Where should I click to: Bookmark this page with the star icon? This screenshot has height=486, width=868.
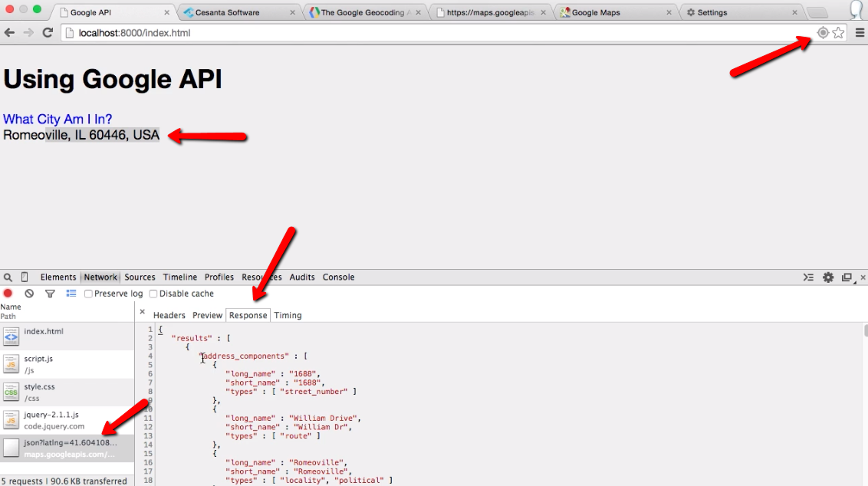pyautogui.click(x=839, y=33)
